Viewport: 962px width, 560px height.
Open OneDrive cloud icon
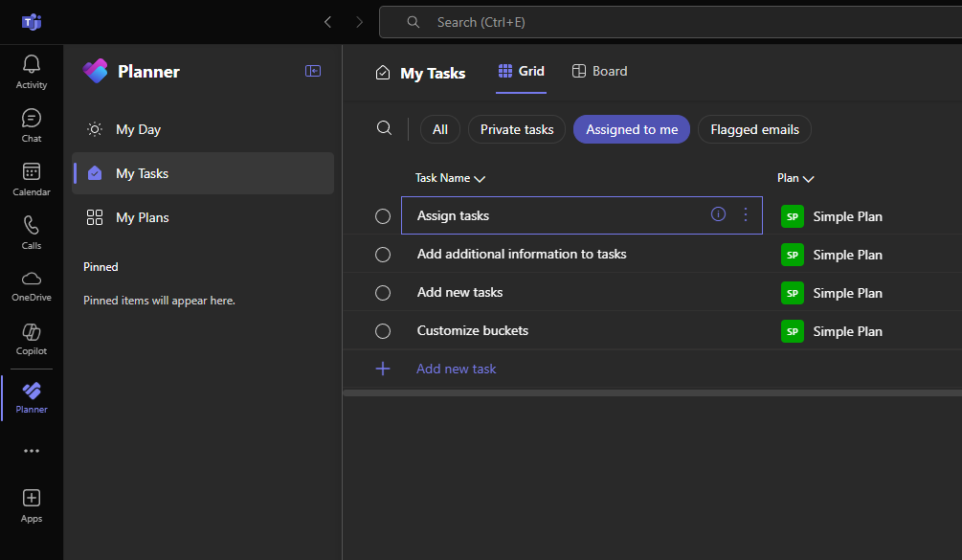(32, 284)
